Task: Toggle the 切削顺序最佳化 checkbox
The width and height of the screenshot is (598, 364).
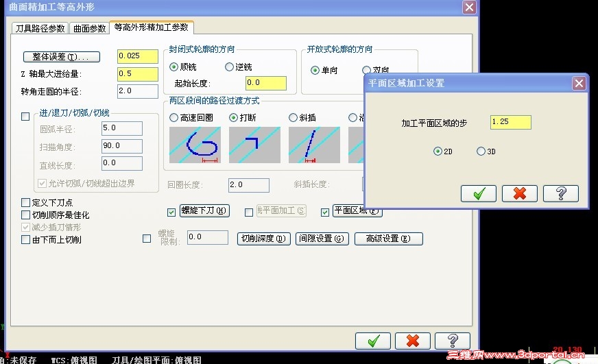Action: [25, 215]
